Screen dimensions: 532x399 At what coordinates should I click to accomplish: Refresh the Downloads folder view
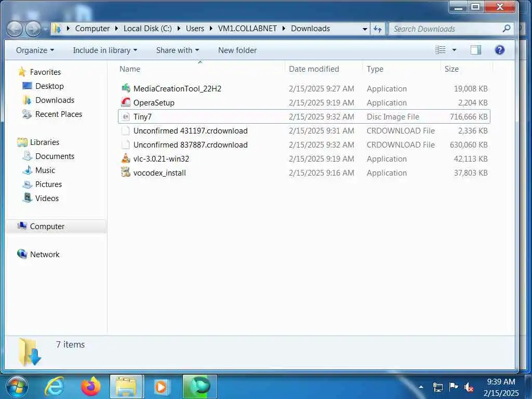tap(378, 29)
